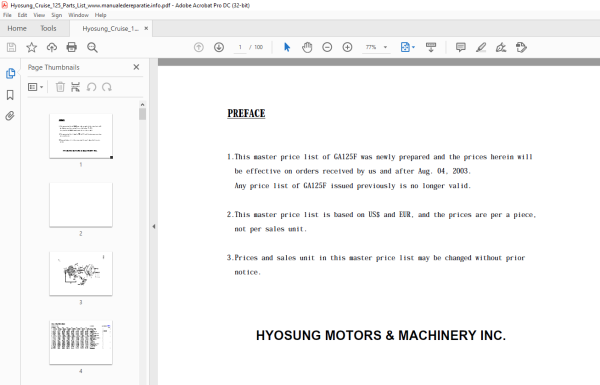Click the Add comment speech bubble
Image resolution: width=600 pixels, height=385 pixels.
tap(461, 47)
